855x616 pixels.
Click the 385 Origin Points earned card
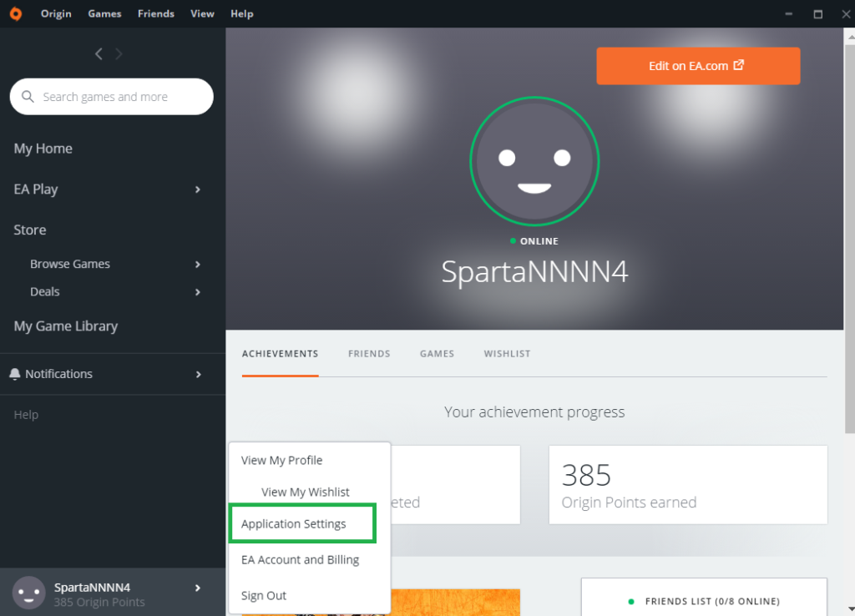tap(688, 485)
